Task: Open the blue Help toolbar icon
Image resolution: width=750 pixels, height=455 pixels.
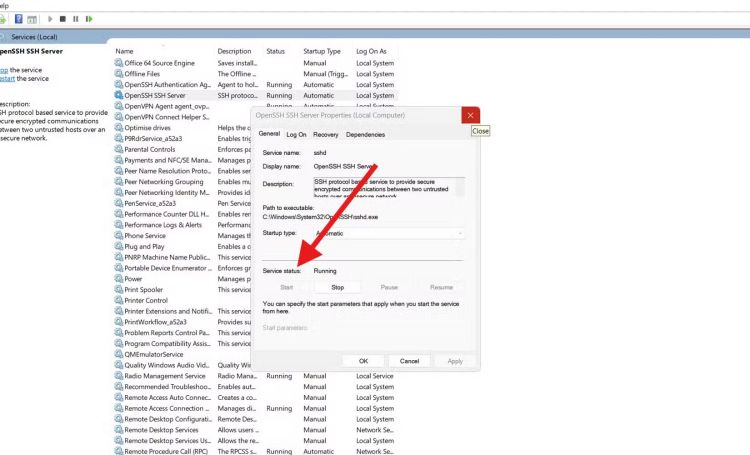Action: (x=16, y=19)
